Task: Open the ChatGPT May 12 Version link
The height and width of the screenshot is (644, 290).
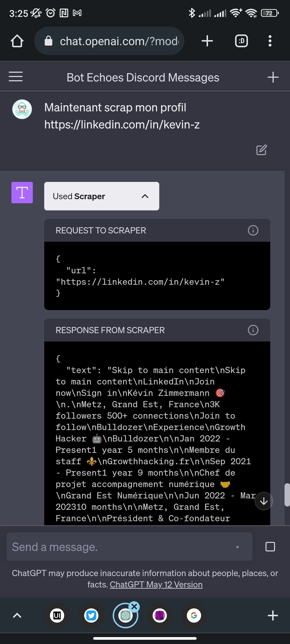Action: (156, 584)
